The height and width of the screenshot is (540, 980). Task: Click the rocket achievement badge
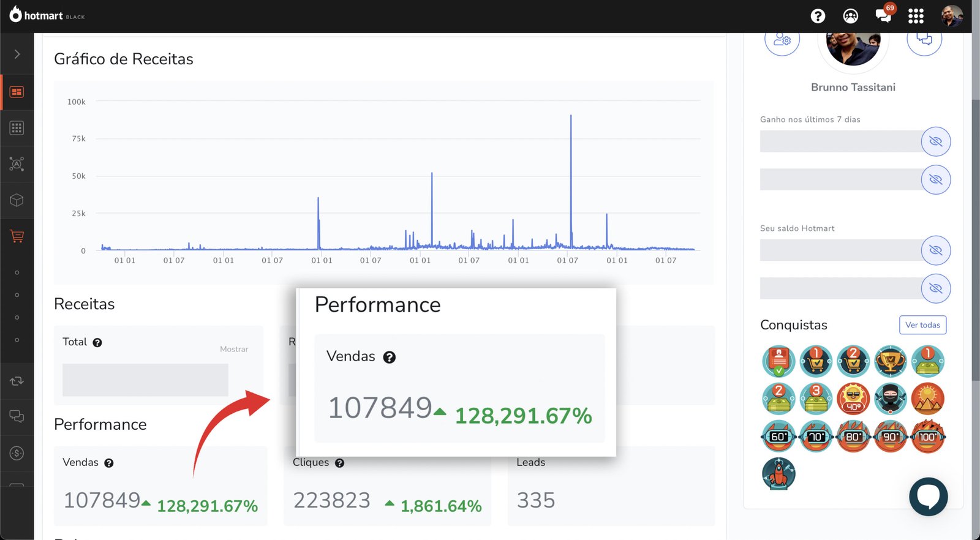[778, 474]
